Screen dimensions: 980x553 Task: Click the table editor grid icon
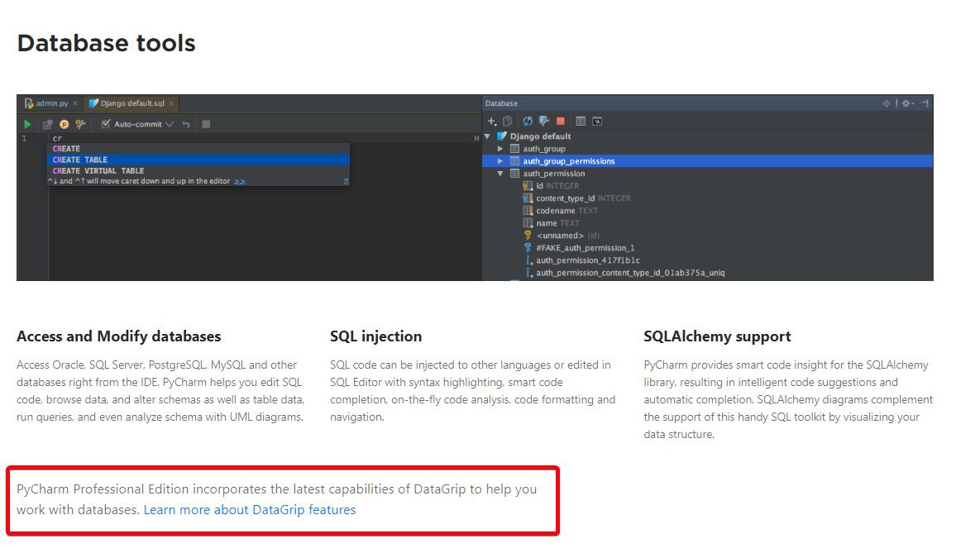[581, 122]
